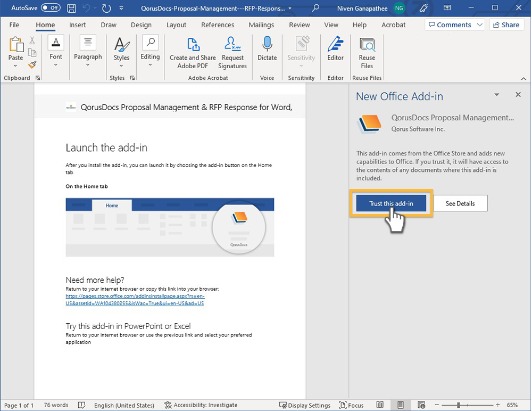
Task: Click the Page 1 of 1 indicator
Action: (x=19, y=405)
